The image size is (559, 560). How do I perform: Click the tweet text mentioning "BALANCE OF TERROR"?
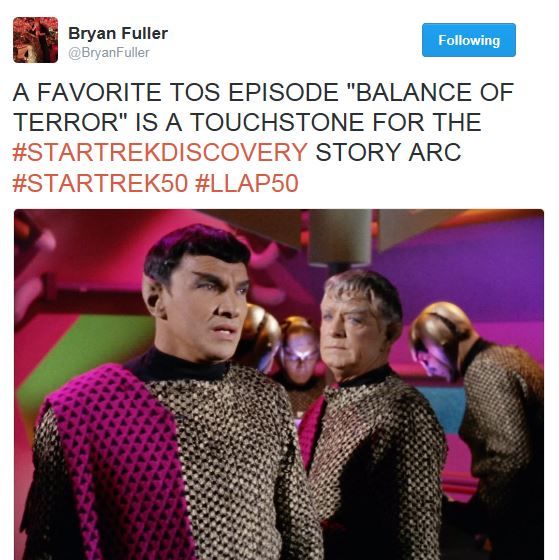click(263, 107)
